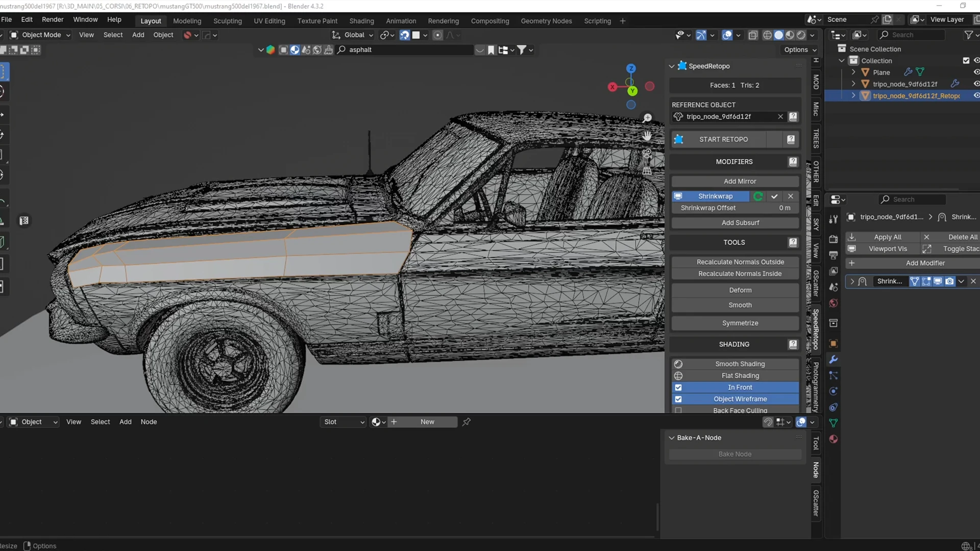This screenshot has width=980, height=551.
Task: Open the Object Constraints properties tab
Action: point(834,407)
